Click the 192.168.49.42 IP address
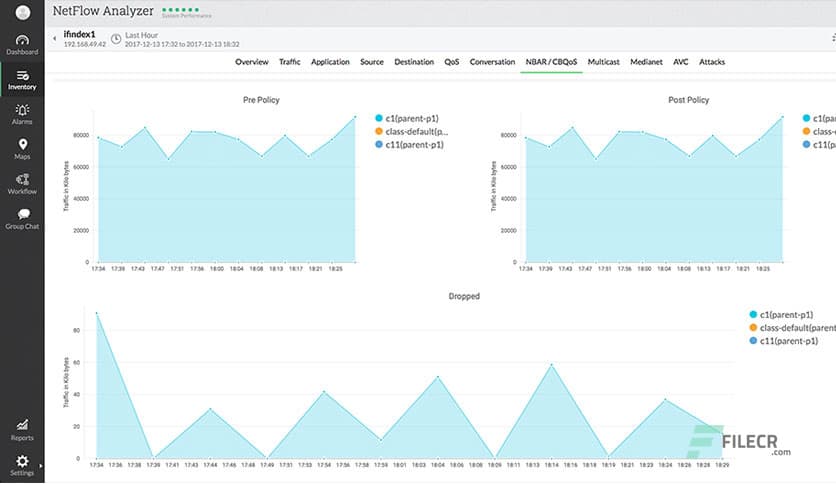 pos(85,44)
